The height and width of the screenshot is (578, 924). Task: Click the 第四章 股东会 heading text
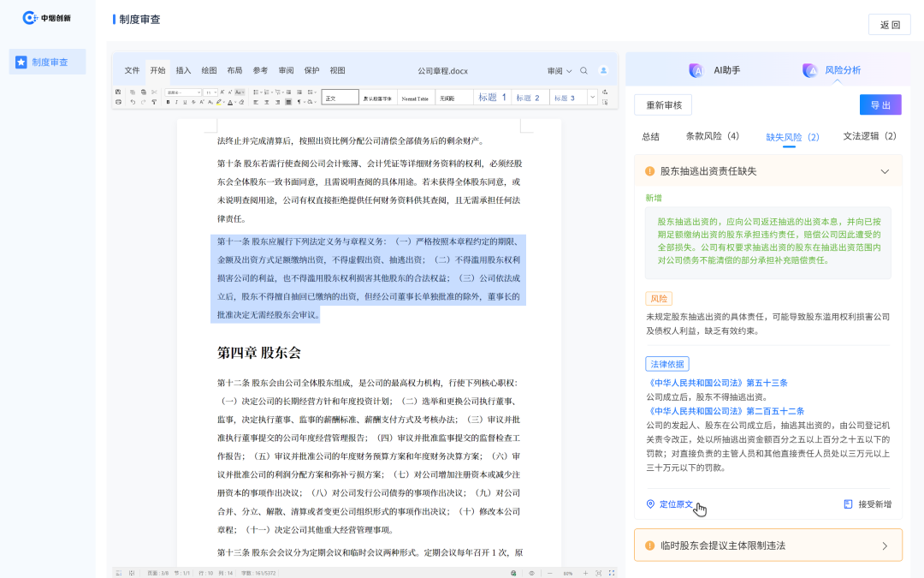[258, 353]
